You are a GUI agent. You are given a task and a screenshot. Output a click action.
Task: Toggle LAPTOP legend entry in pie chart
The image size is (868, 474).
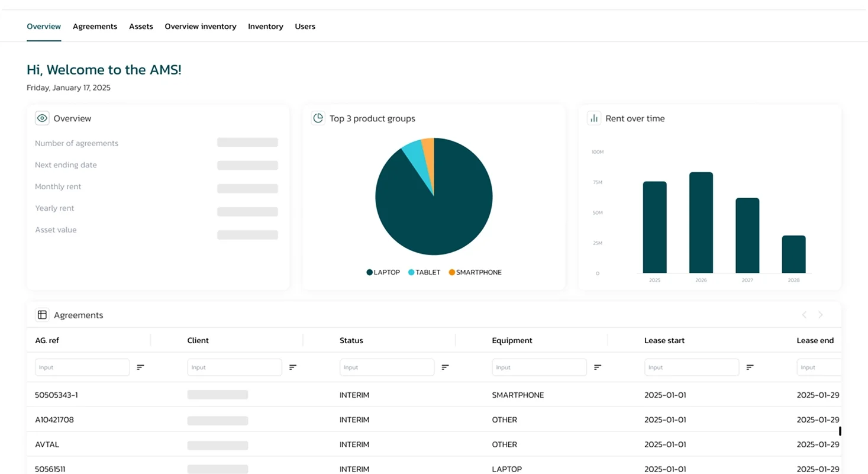click(383, 272)
